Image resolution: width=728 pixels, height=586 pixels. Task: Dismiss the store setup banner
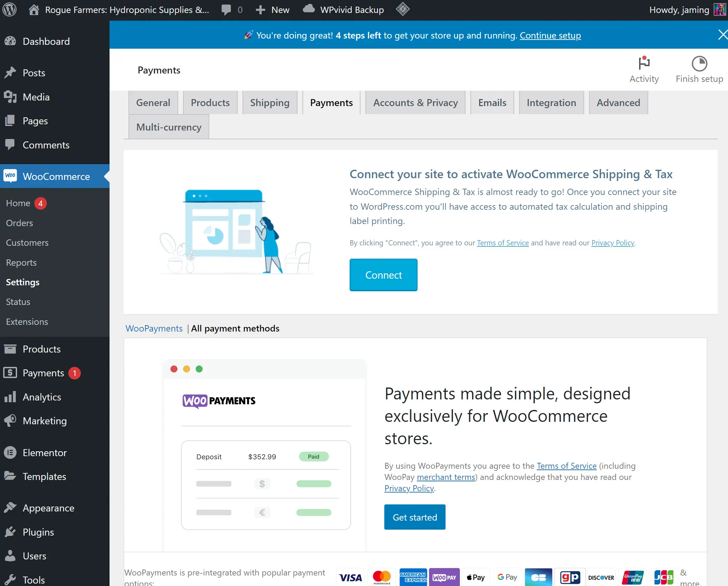coord(722,34)
